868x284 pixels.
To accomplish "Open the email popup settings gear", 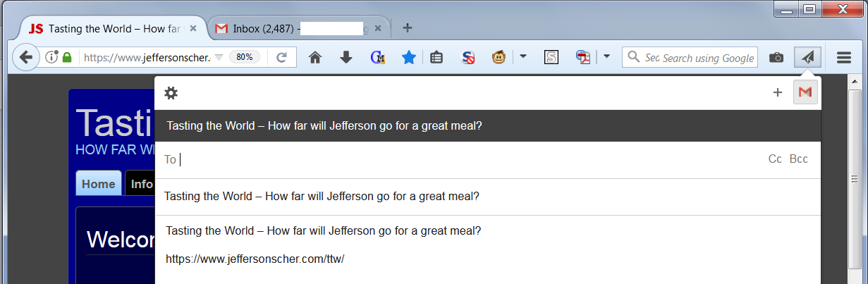I will click(171, 93).
